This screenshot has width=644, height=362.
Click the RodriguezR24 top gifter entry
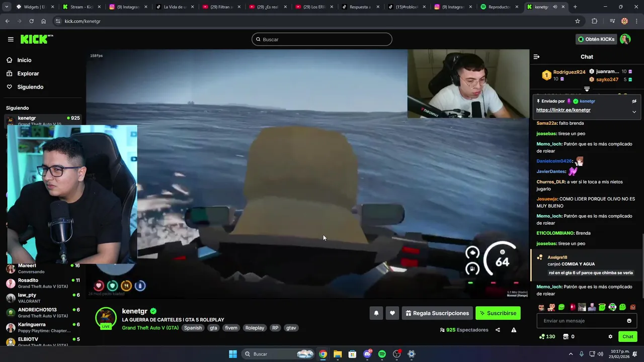pos(563,75)
